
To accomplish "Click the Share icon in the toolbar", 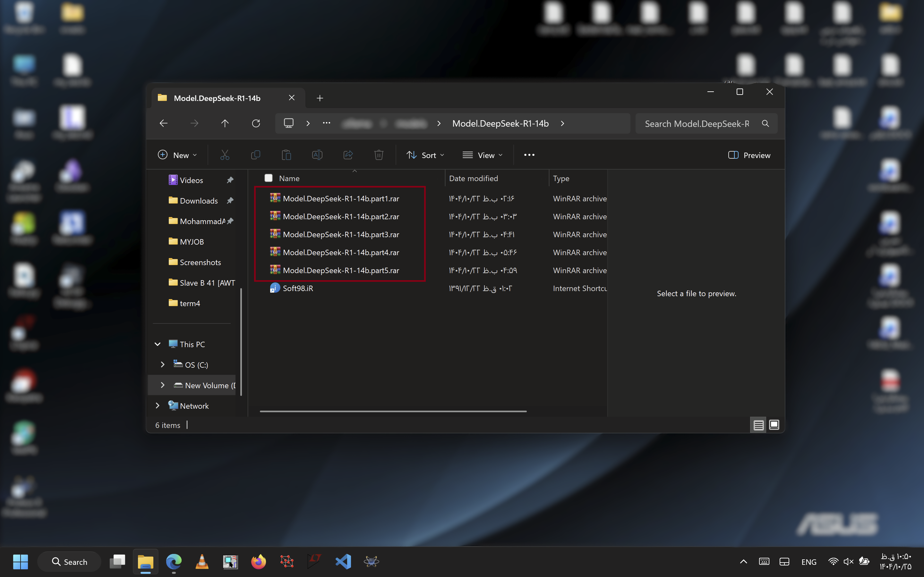I will [x=348, y=155].
